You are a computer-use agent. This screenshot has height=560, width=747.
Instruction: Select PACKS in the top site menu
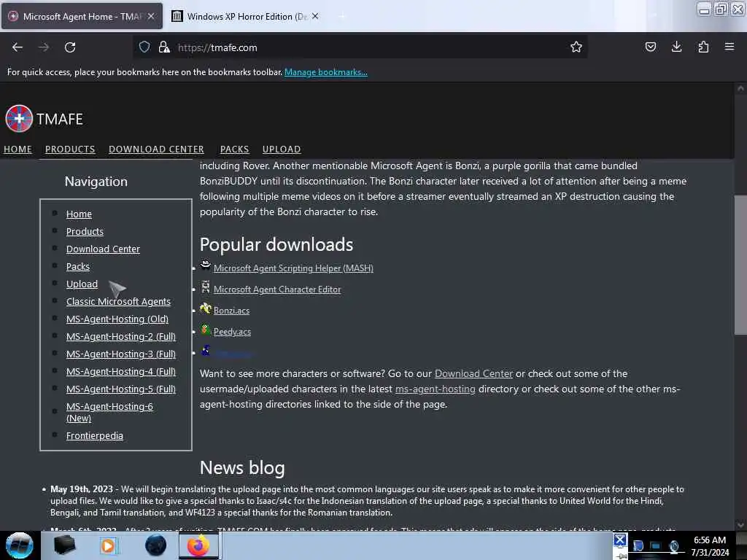click(234, 149)
